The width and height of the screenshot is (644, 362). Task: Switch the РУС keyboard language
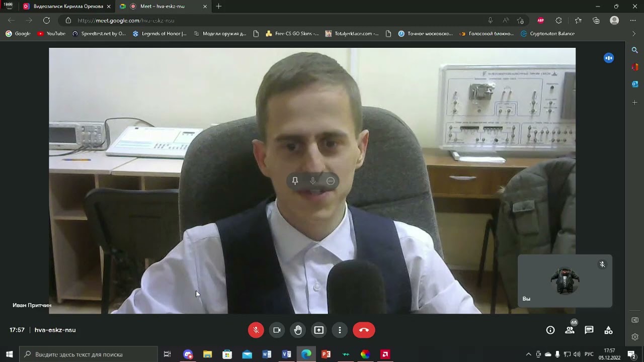coord(589,354)
